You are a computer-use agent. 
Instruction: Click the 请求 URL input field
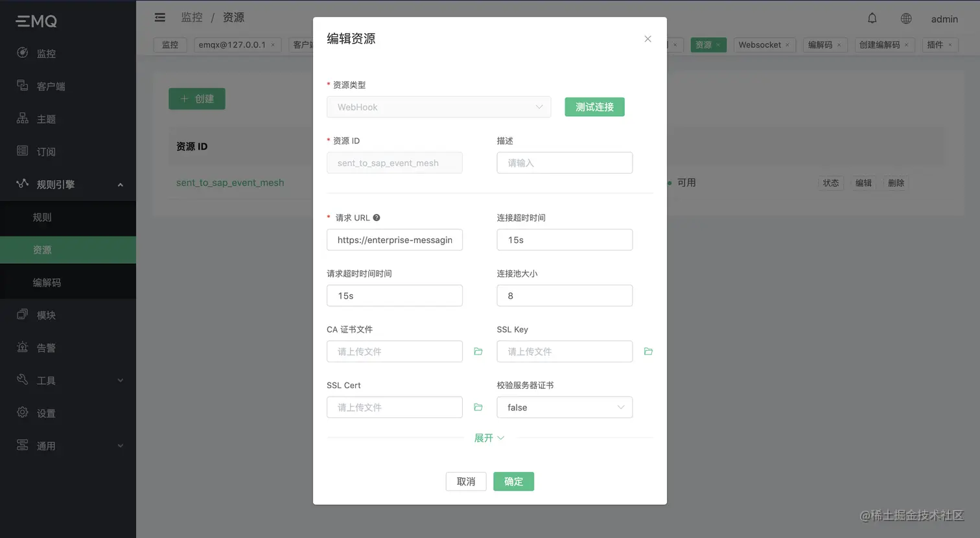pyautogui.click(x=395, y=240)
